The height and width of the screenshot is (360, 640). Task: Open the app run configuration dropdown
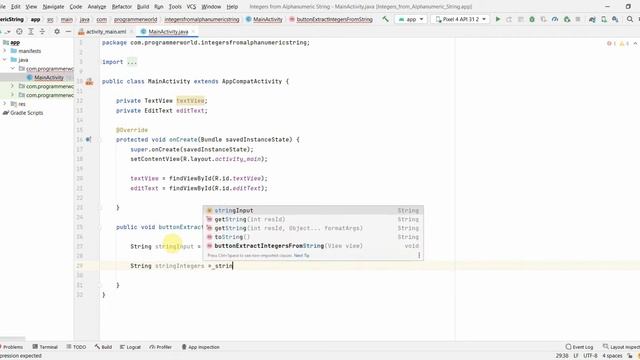[x=411, y=19]
